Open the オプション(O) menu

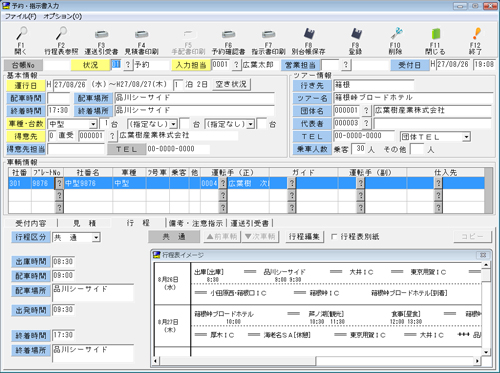tap(63, 16)
